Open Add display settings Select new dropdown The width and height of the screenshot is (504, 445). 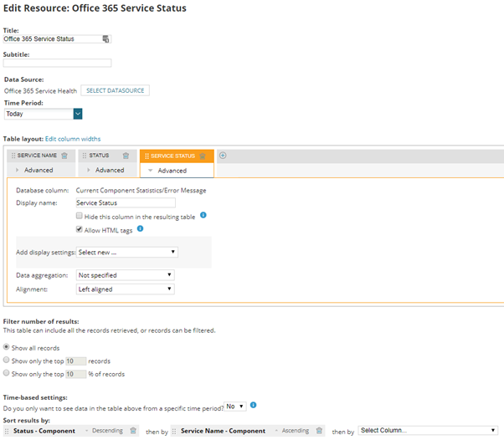click(127, 253)
